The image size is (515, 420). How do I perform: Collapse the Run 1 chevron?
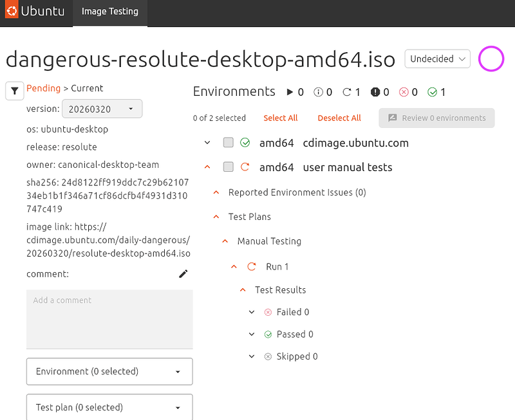[x=234, y=267]
